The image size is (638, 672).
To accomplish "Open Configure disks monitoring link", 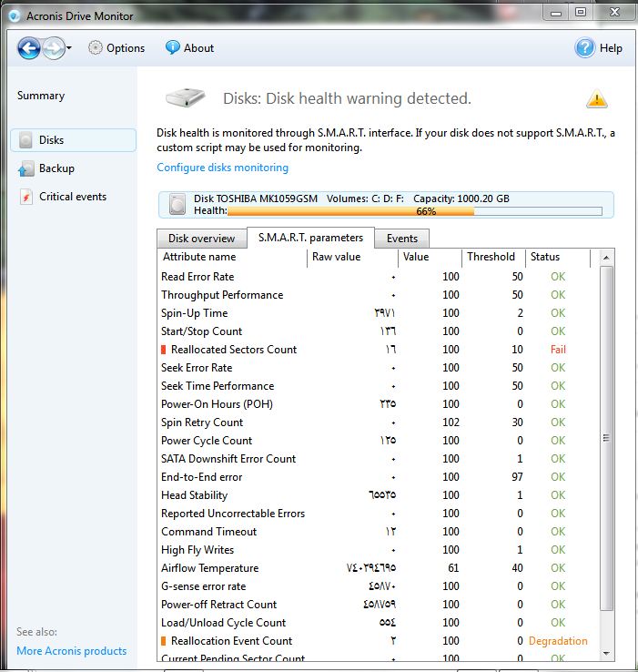I will [x=222, y=168].
